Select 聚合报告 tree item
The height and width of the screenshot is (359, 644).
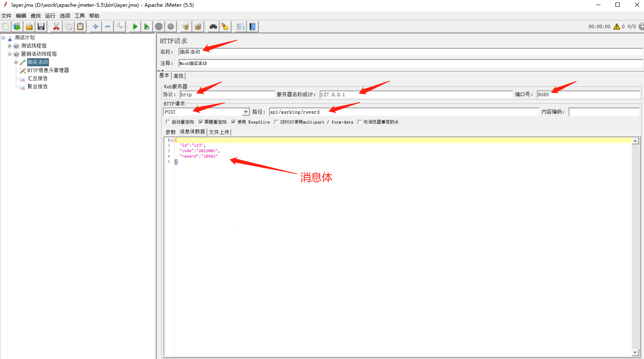pos(38,86)
